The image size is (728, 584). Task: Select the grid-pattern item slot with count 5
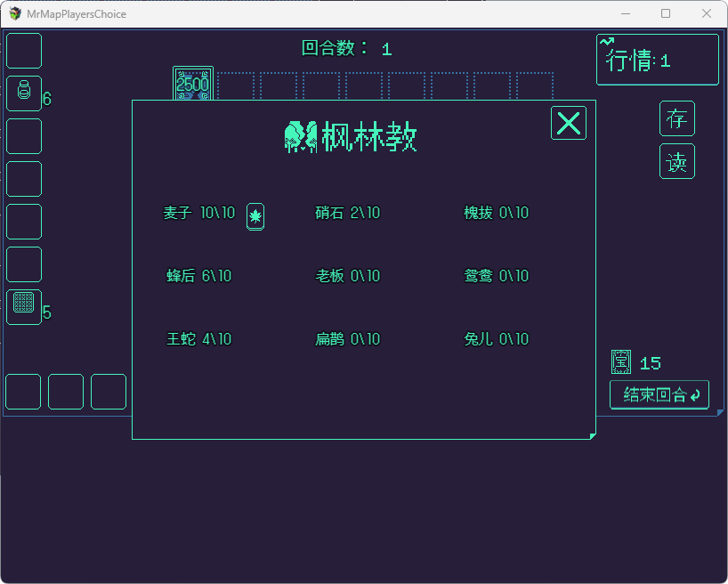24,307
